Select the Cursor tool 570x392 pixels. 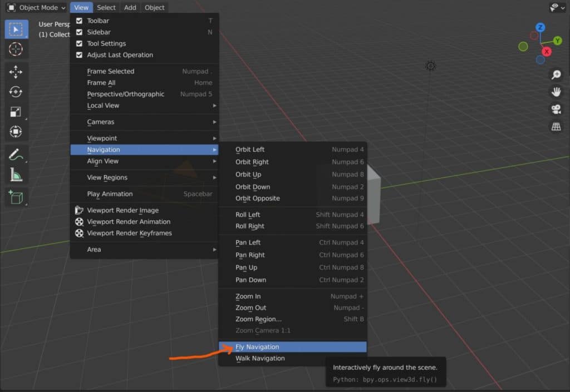click(16, 49)
